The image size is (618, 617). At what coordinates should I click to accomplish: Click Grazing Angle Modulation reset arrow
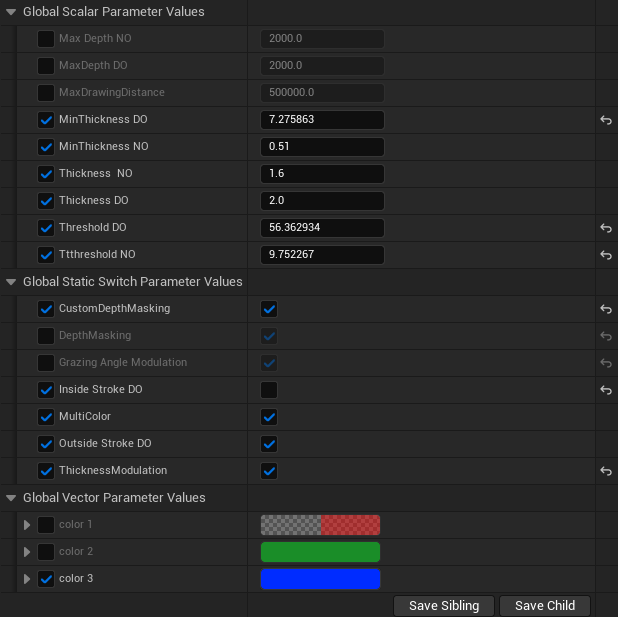coord(605,363)
